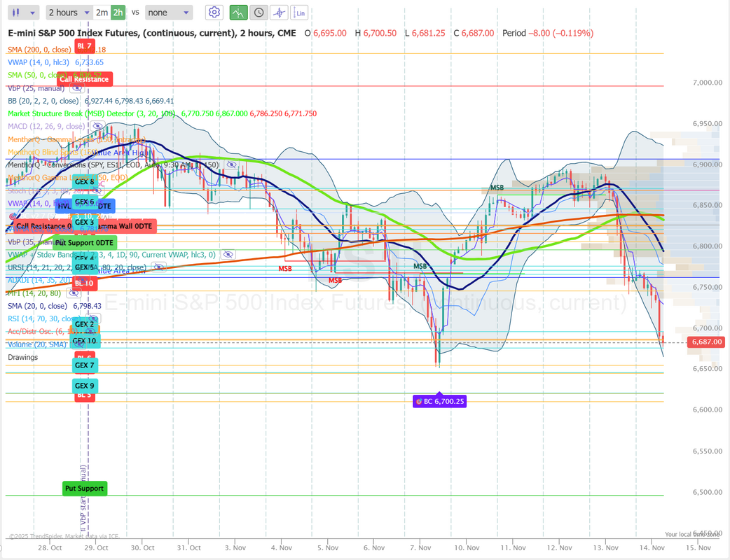Click the BC 6,700.25 marker
This screenshot has height=560, width=730.
439,401
